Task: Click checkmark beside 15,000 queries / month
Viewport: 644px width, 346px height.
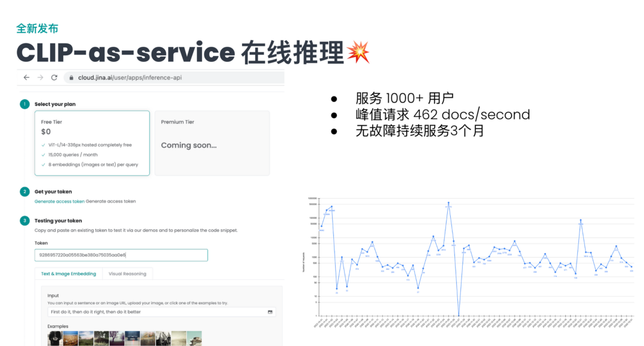Action: tap(44, 155)
